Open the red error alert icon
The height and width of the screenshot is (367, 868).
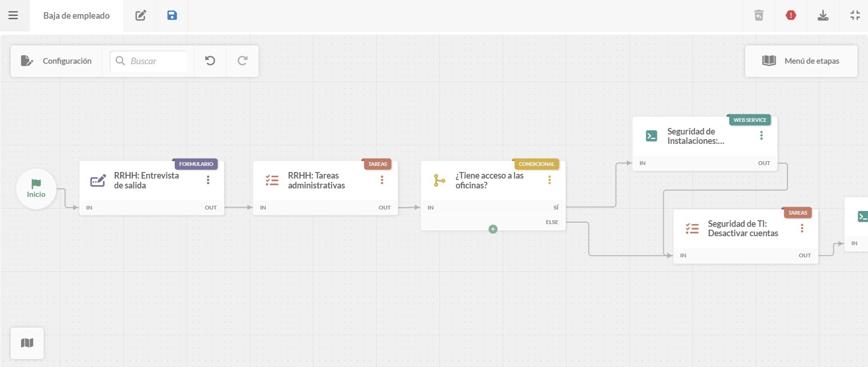tap(791, 15)
